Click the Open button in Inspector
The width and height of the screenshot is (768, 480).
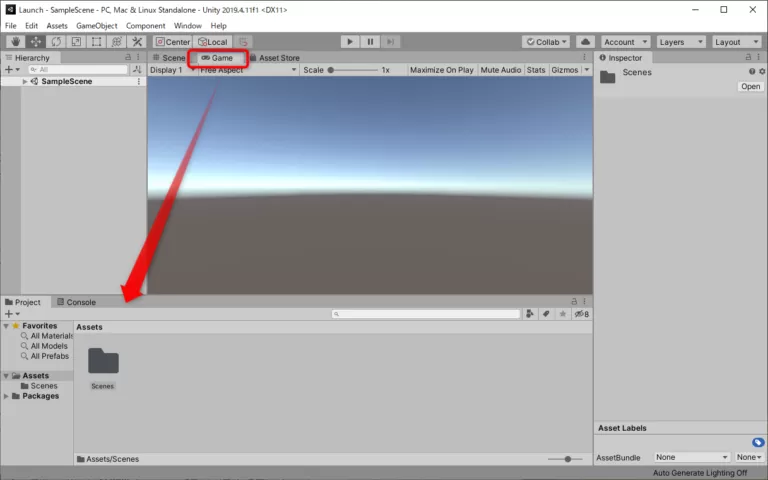point(750,87)
